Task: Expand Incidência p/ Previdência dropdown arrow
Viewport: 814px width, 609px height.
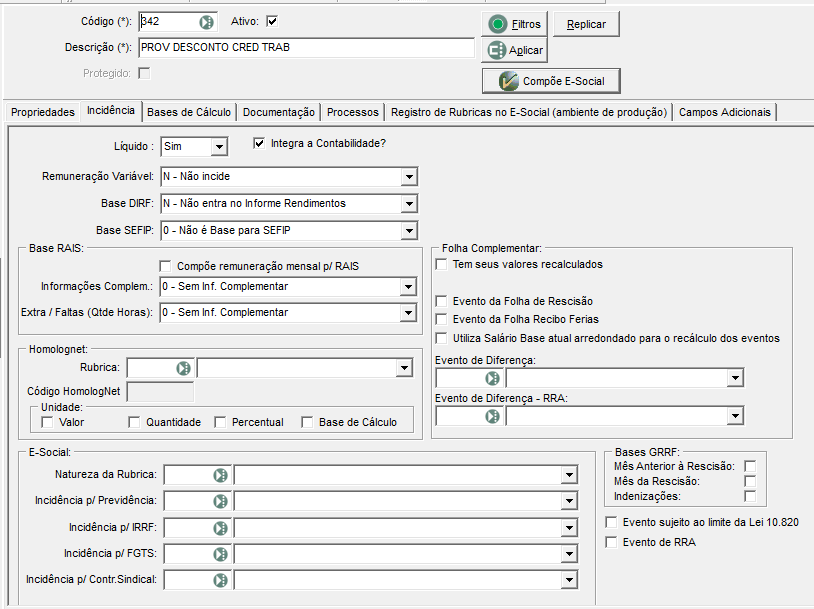Action: click(x=569, y=501)
